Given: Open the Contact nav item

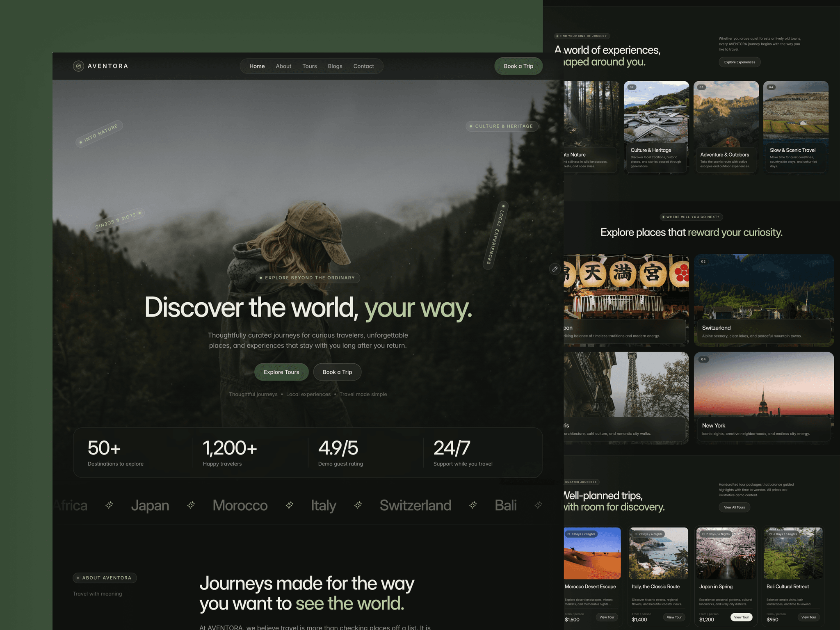Looking at the screenshot, I should tap(364, 66).
